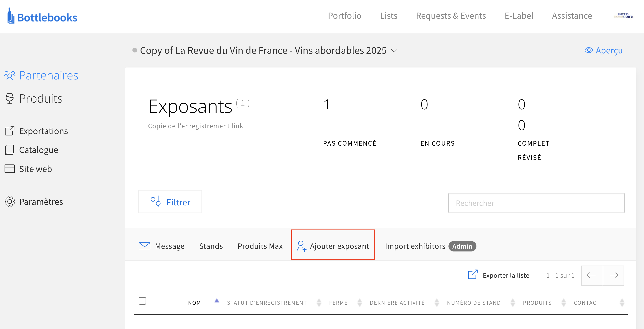This screenshot has width=644, height=329.
Task: Focus the Rechercher search field
Action: [x=536, y=203]
